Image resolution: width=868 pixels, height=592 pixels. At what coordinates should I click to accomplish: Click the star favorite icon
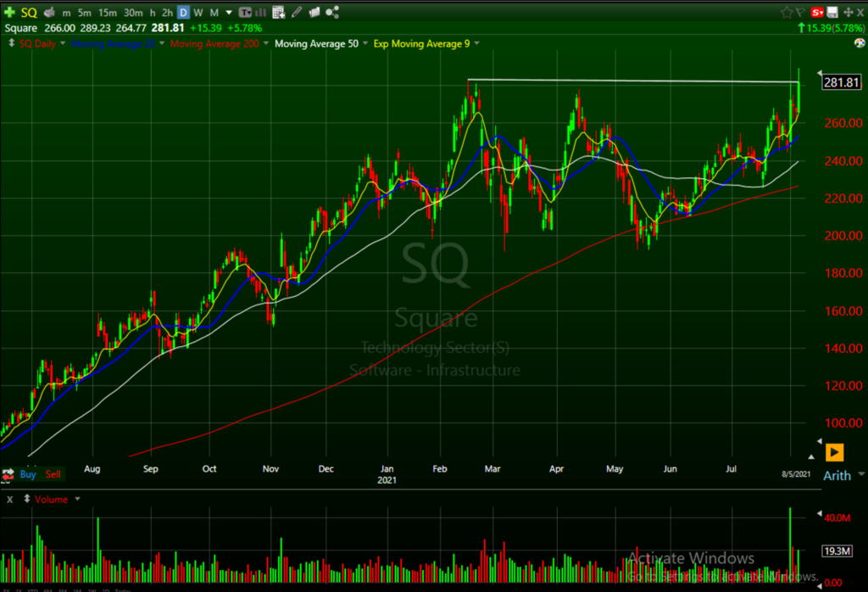(x=786, y=12)
